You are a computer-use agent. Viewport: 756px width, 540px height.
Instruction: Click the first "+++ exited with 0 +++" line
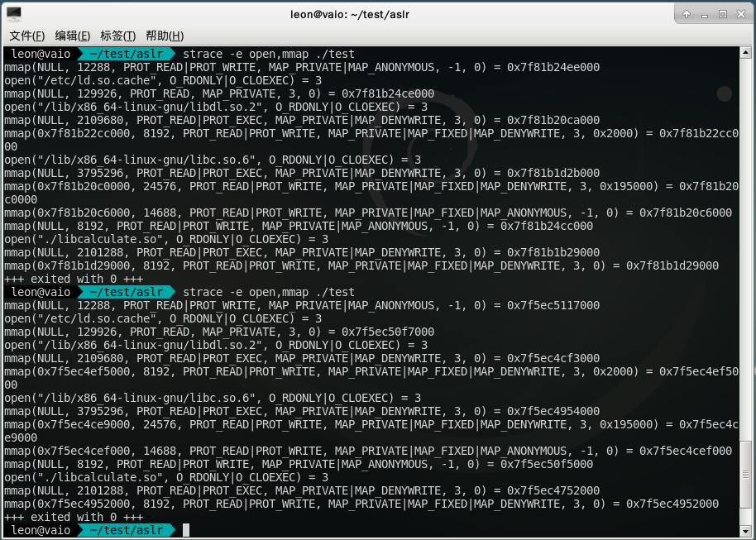(x=74, y=279)
